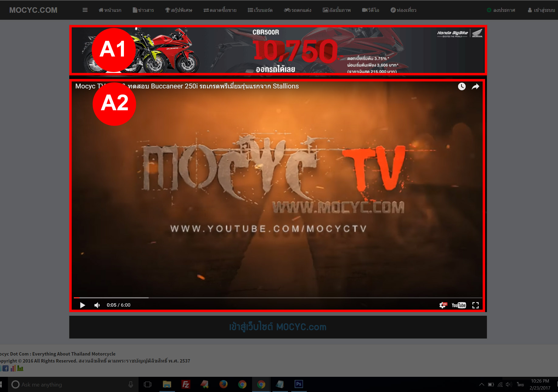
Task: Open the รถตกแต่ง custom bikes menu
Action: point(298,10)
